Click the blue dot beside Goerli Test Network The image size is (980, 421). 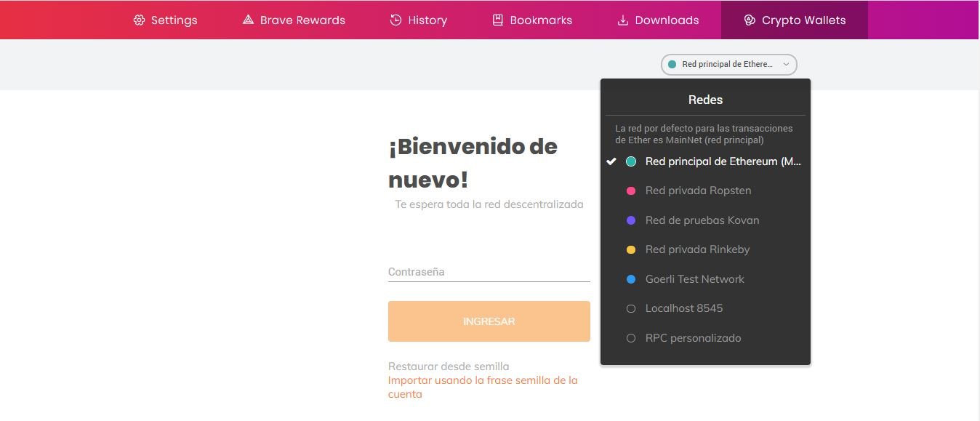(x=631, y=278)
